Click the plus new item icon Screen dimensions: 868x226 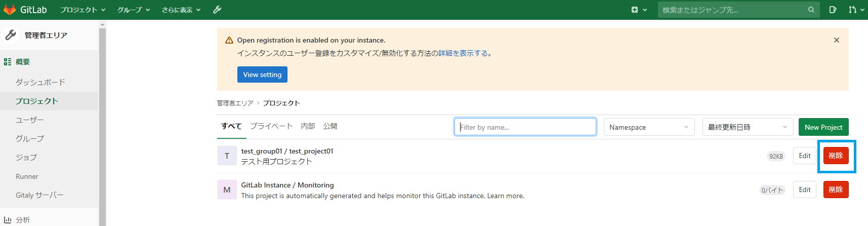(635, 10)
